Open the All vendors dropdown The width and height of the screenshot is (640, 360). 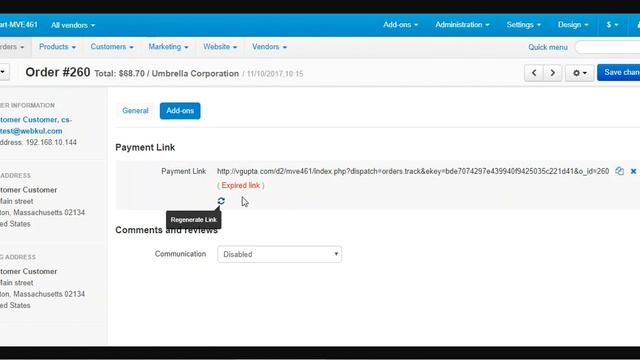[x=73, y=25]
